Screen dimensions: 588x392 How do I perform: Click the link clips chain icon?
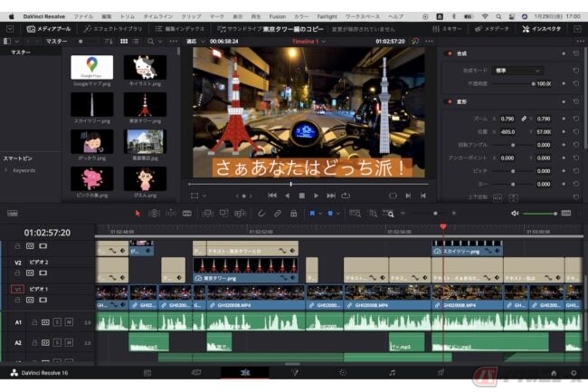[x=278, y=213]
